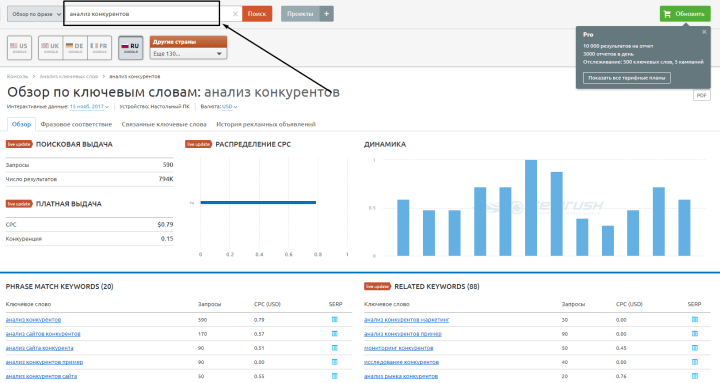
Task: Open phrase match keyword link анализ конкурентов
Action: point(33,320)
